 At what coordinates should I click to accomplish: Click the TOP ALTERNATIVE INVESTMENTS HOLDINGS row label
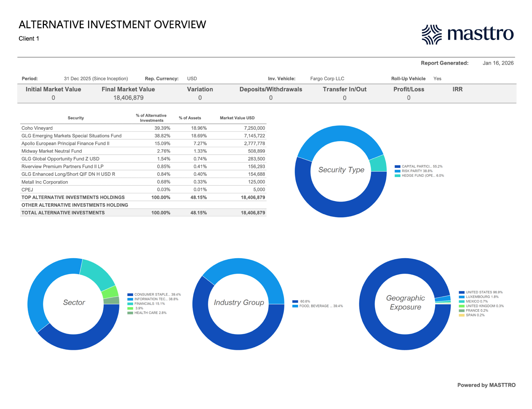73,197
